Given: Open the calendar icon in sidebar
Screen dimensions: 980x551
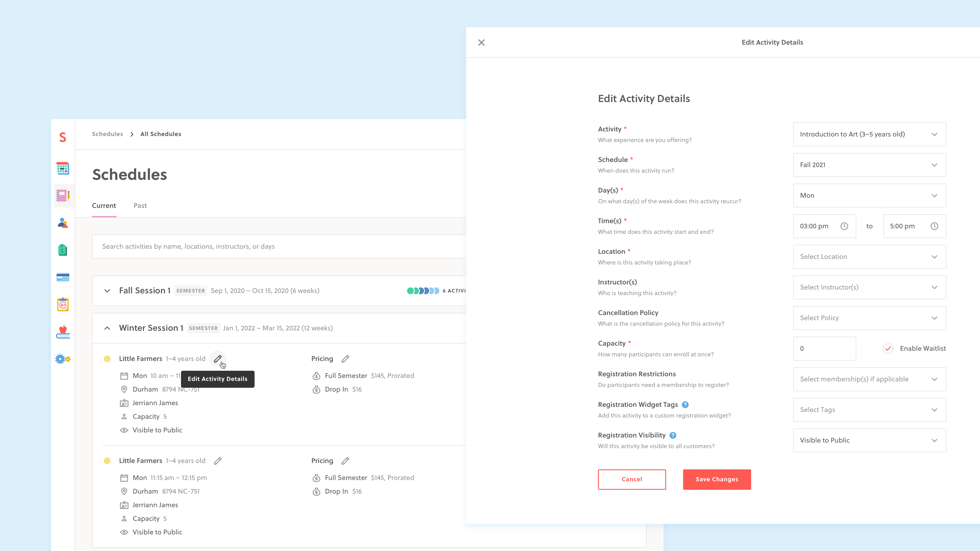Looking at the screenshot, I should [x=63, y=168].
